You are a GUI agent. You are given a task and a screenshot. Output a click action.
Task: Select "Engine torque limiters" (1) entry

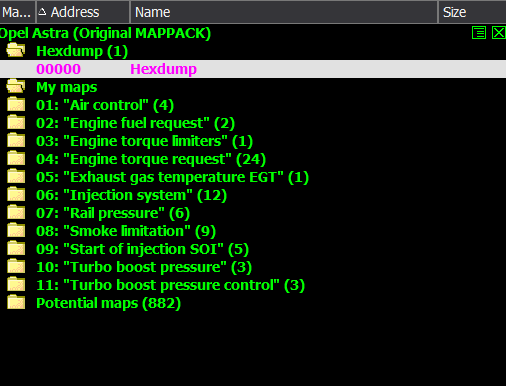coord(144,141)
